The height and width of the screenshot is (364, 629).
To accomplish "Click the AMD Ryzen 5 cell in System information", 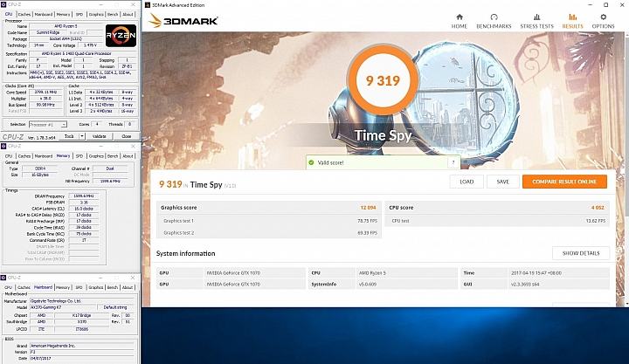I will pos(406,273).
